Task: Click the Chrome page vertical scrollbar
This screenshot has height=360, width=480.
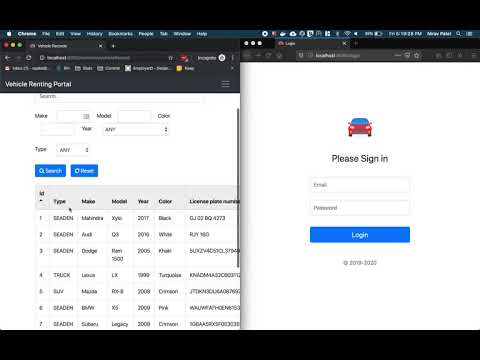Action: pyautogui.click(x=238, y=188)
